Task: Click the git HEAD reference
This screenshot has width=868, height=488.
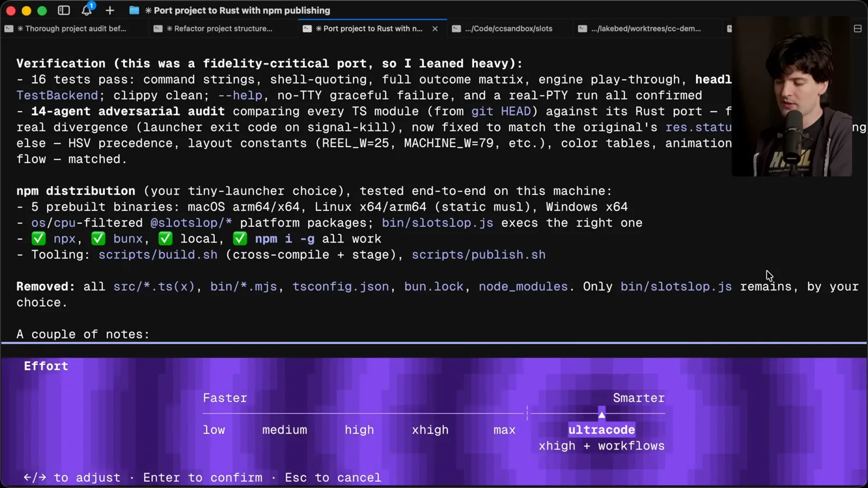Action: click(501, 111)
